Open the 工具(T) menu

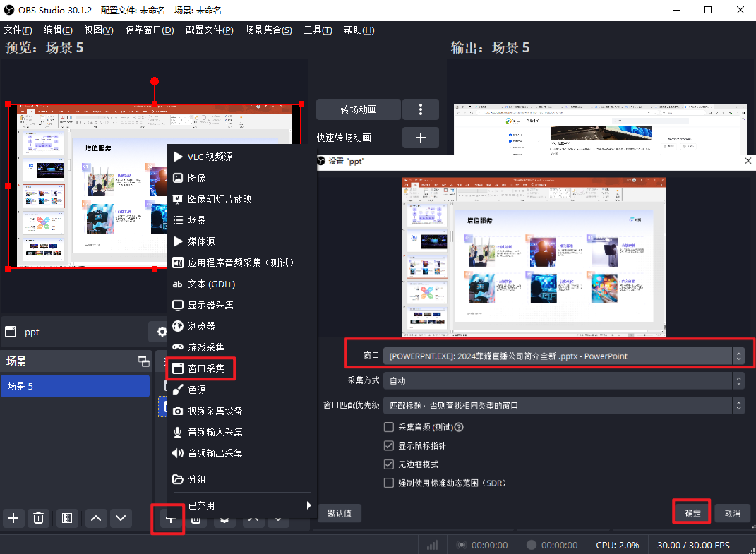tap(318, 30)
